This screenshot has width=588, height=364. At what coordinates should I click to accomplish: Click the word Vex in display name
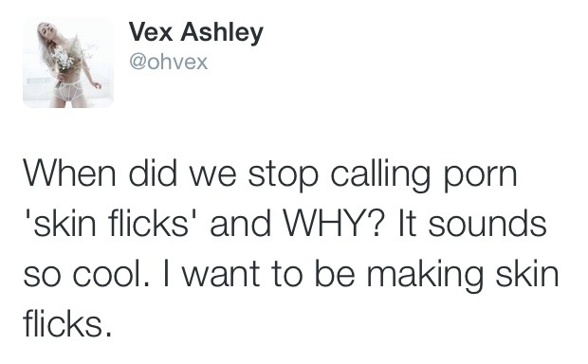(151, 32)
